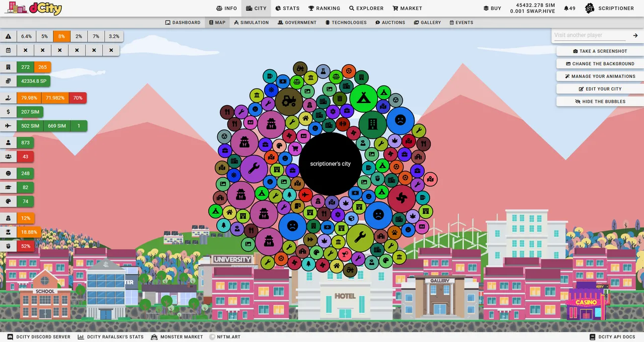
Task: Click the orange paw print bubble
Action: coord(394,232)
